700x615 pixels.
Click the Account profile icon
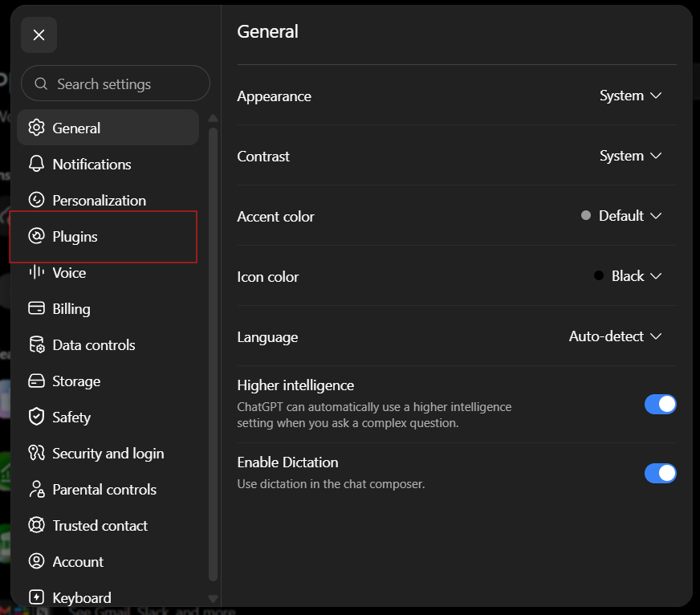(x=37, y=561)
